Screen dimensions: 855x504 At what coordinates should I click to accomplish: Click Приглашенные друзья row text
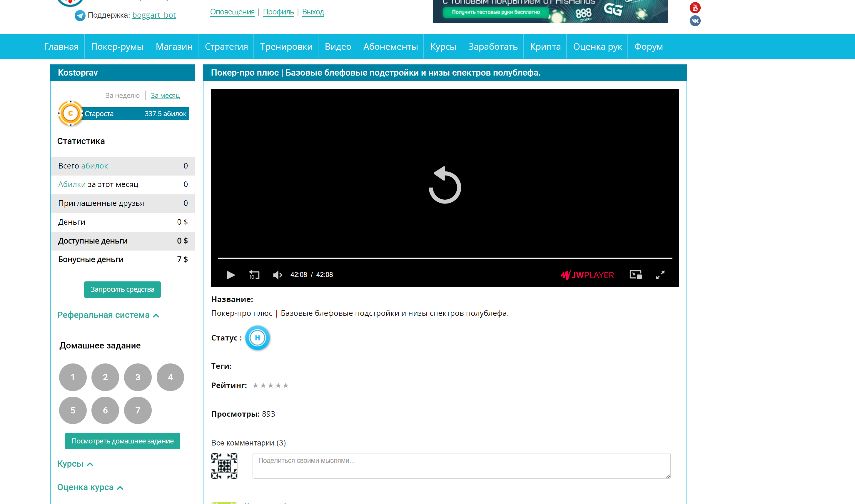tap(101, 203)
